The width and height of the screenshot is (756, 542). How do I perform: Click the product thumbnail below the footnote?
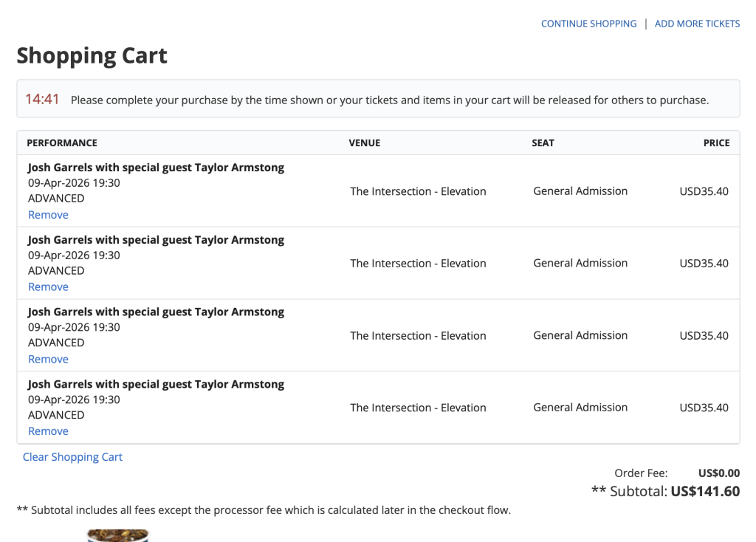[118, 535]
